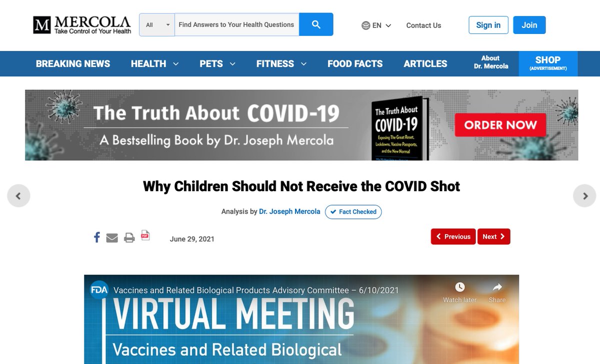Viewport: 600px width, 364px height.
Task: Click the article headline about the COVID Shot
Action: click(x=301, y=186)
